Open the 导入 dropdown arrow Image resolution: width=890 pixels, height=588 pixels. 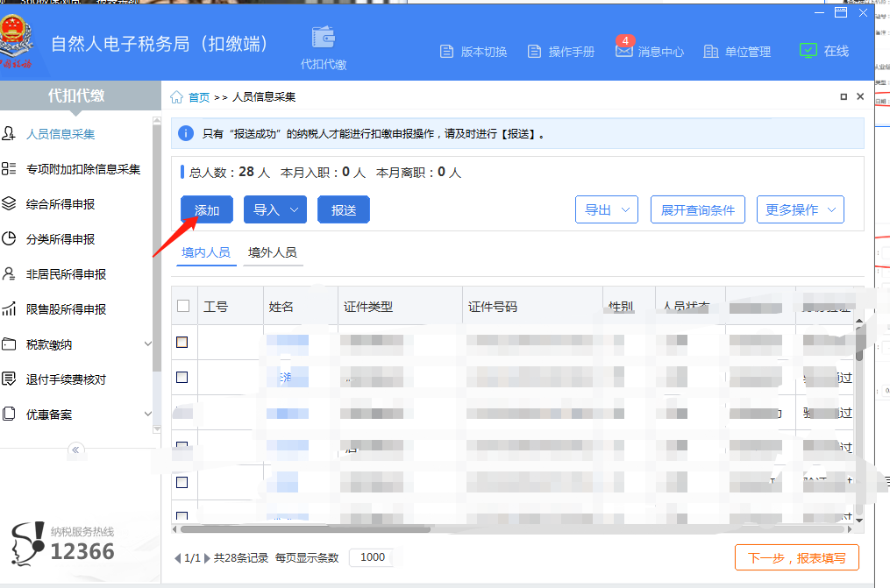(294, 209)
